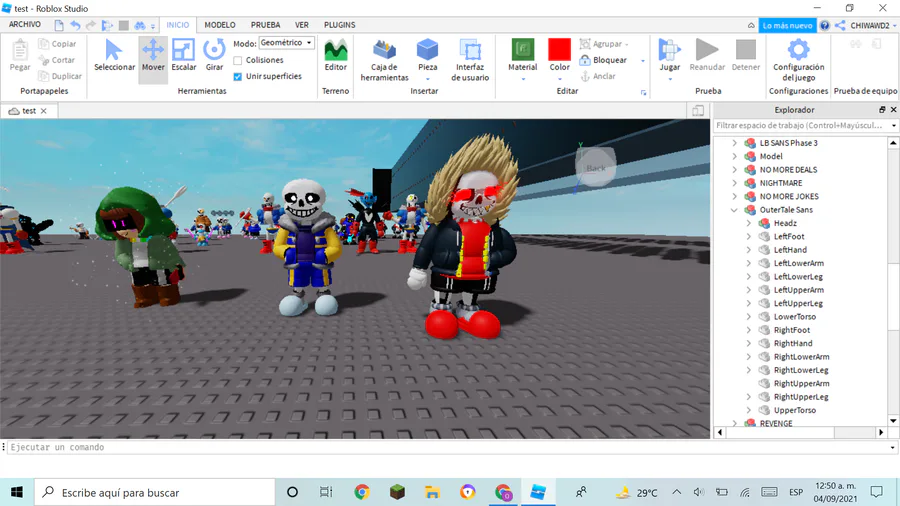Viewport: 900px width, 506px height.
Task: Click the Reanudar button
Action: (x=707, y=56)
